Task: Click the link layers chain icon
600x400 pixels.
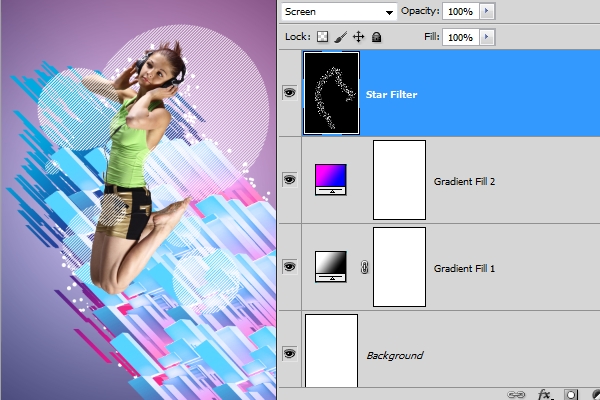Action: (x=517, y=394)
